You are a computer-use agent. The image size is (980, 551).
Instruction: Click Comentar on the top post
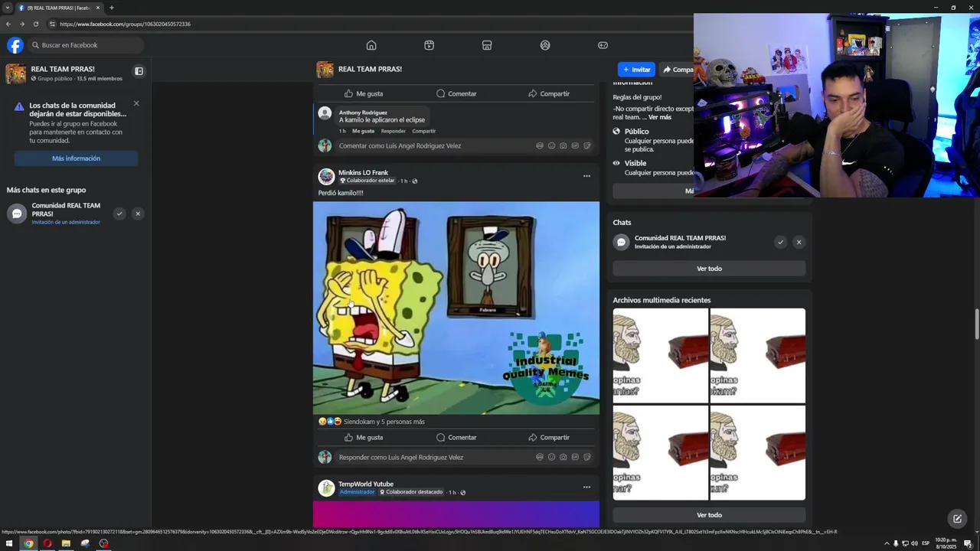[456, 93]
